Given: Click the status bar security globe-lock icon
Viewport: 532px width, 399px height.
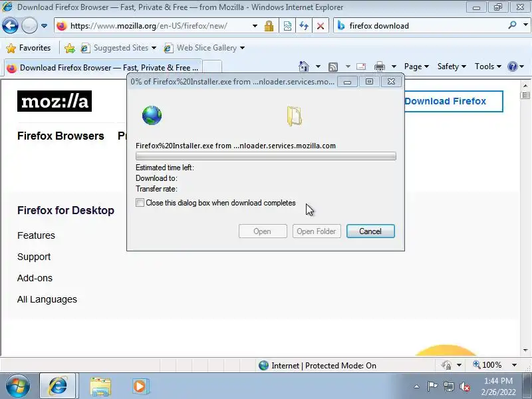Looking at the screenshot, I should click(446, 365).
